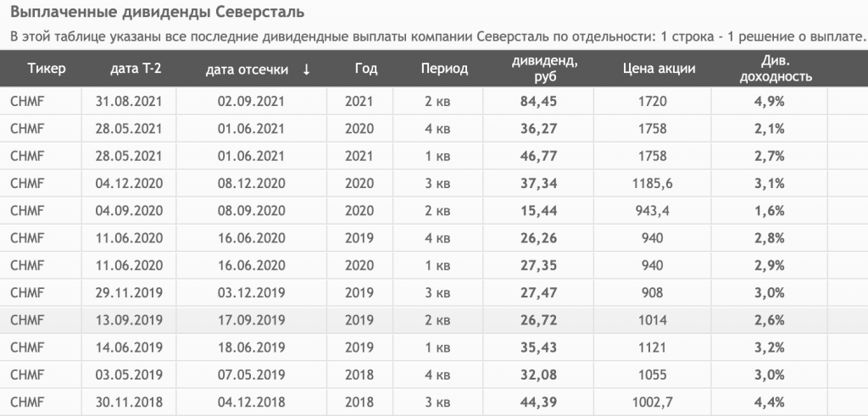Sort table by Тикер column header

coord(47,69)
